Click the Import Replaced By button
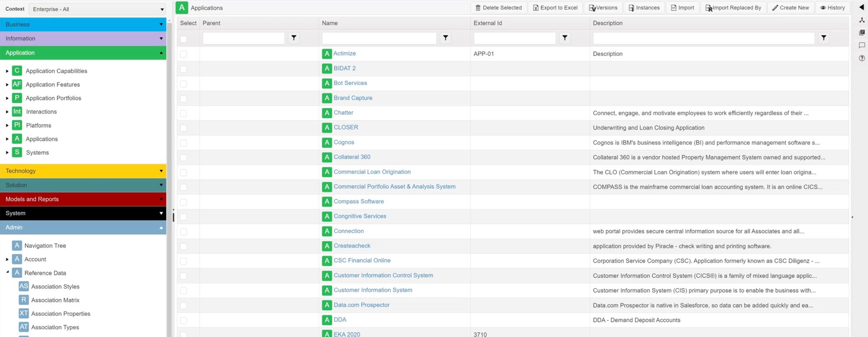The height and width of the screenshot is (337, 868). coord(733,8)
